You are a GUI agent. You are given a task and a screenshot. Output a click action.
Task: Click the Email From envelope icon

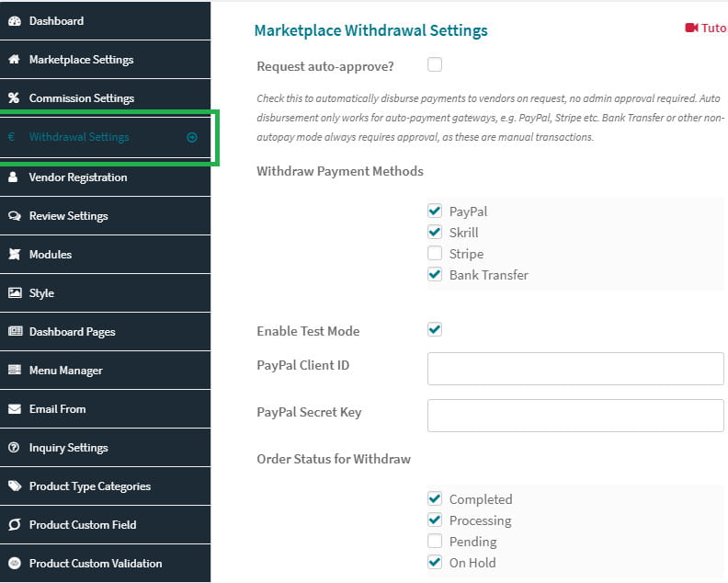(15, 409)
